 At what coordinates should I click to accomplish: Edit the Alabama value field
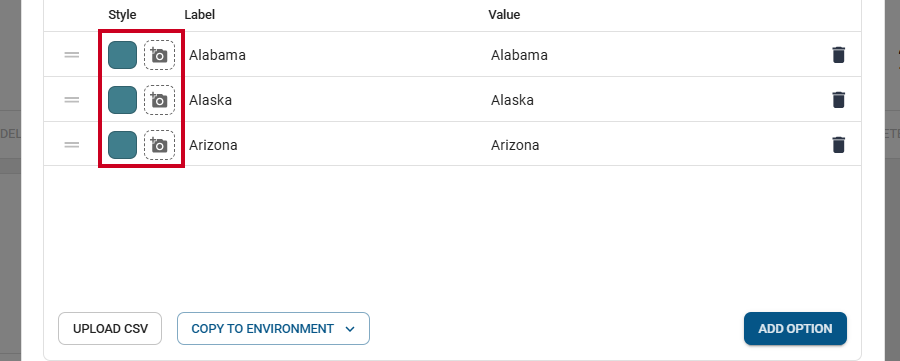[x=654, y=55]
